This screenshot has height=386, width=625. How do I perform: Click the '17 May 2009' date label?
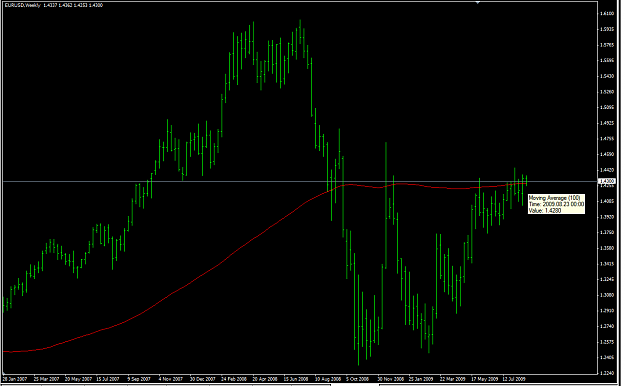(485, 379)
